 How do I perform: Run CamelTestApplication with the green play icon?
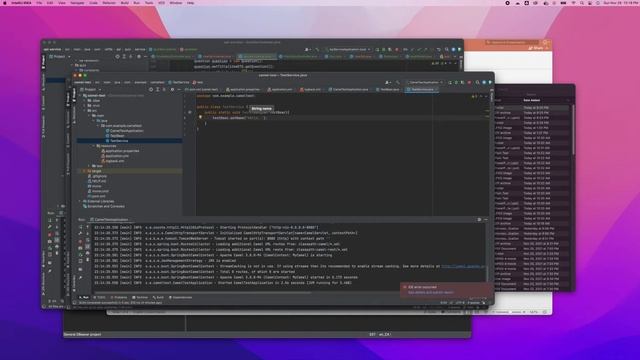coord(450,82)
